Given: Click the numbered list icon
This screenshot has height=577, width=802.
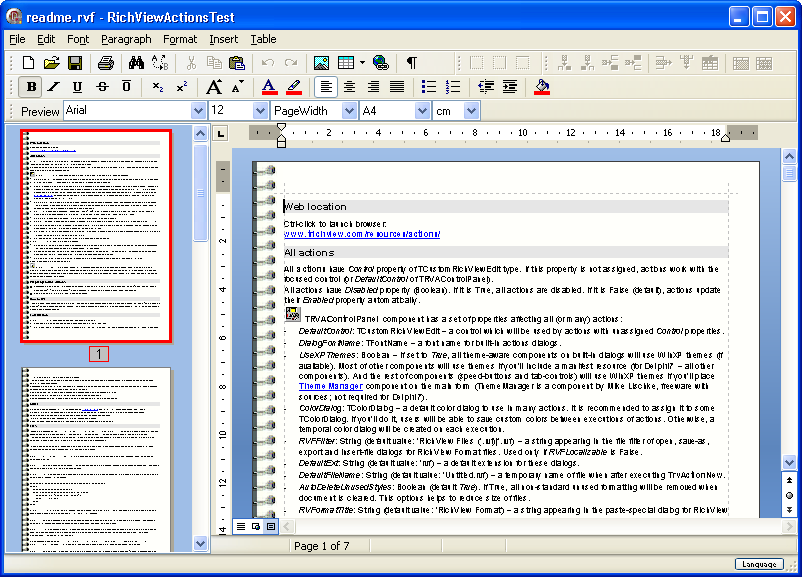Looking at the screenshot, I should 453,87.
